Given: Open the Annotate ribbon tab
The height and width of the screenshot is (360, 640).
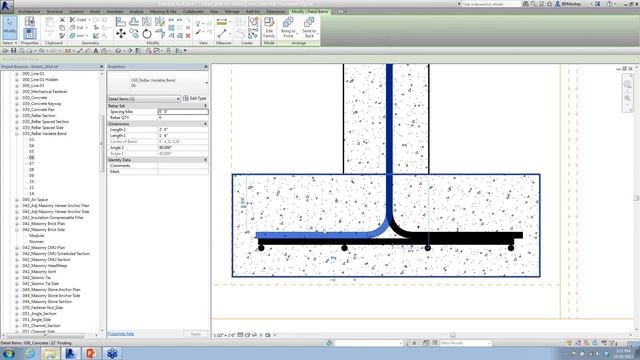Looking at the screenshot, I should pyautogui.click(x=115, y=11).
